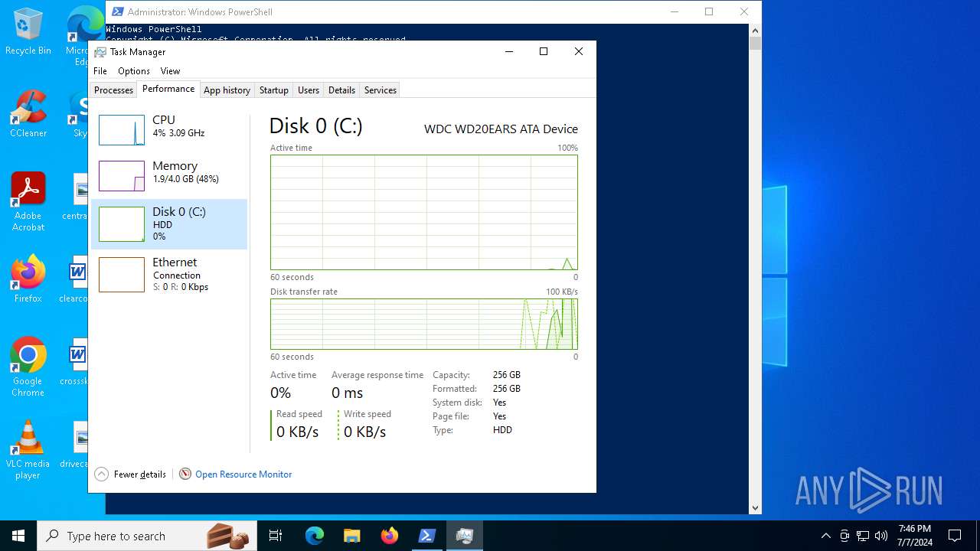This screenshot has width=980, height=551.
Task: Switch to the Users tab
Action: click(x=309, y=90)
